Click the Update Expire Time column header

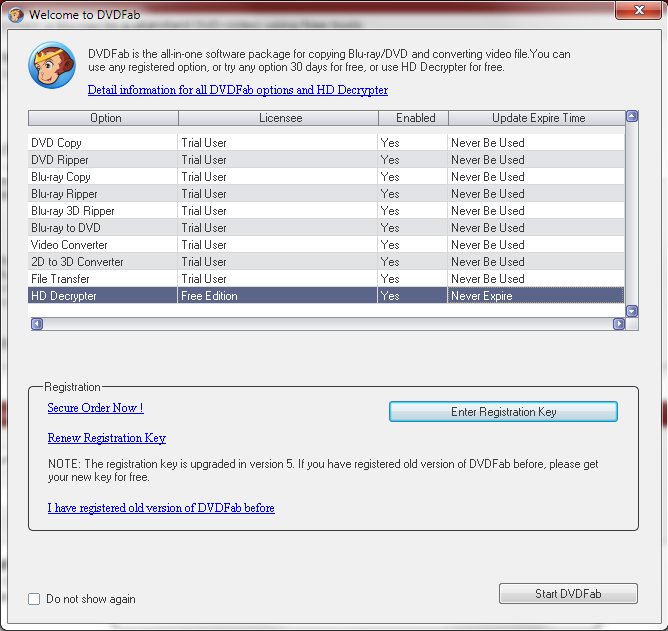point(537,118)
